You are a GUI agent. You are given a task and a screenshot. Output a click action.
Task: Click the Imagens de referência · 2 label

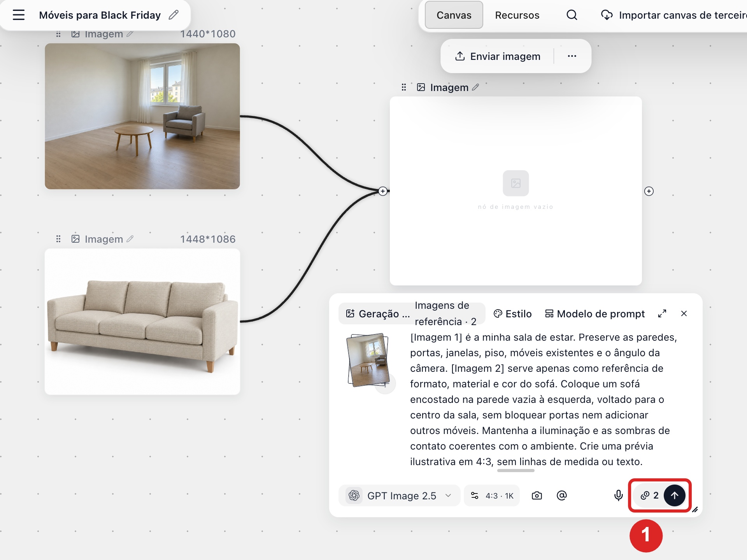(445, 313)
